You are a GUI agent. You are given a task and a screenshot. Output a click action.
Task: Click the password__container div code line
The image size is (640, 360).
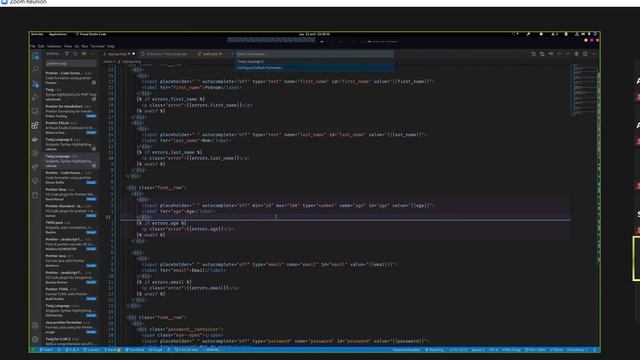pos(180,329)
